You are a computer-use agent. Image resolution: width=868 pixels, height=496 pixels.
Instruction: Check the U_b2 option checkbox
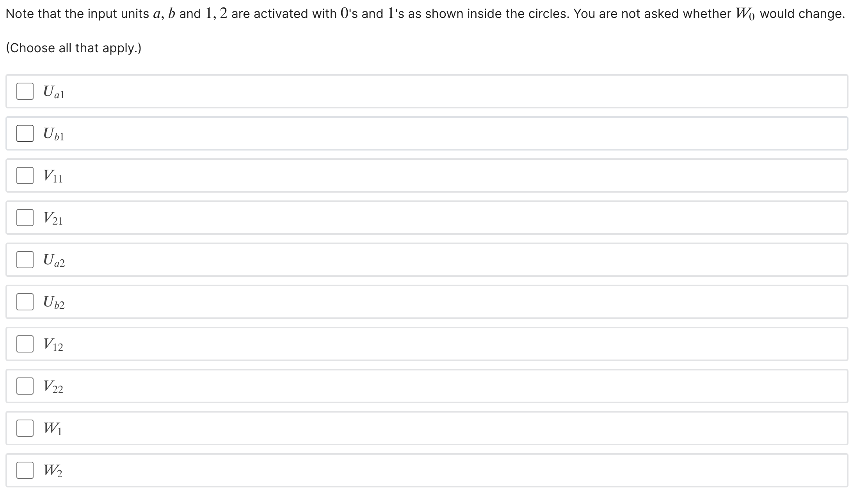point(25,302)
